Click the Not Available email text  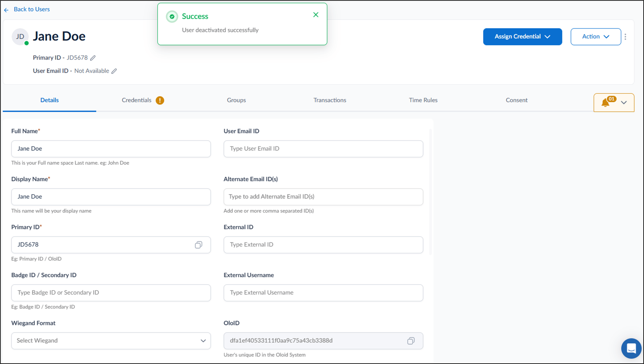(92, 71)
